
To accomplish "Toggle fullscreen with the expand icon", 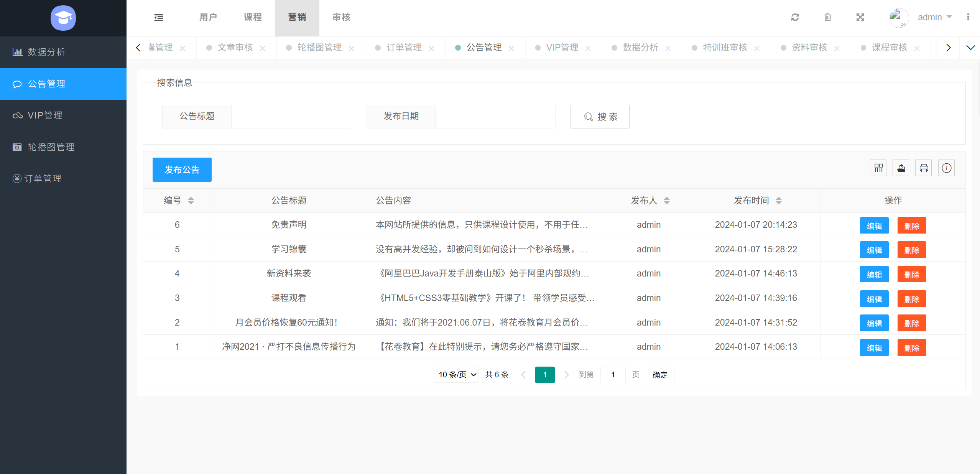I will [x=860, y=17].
